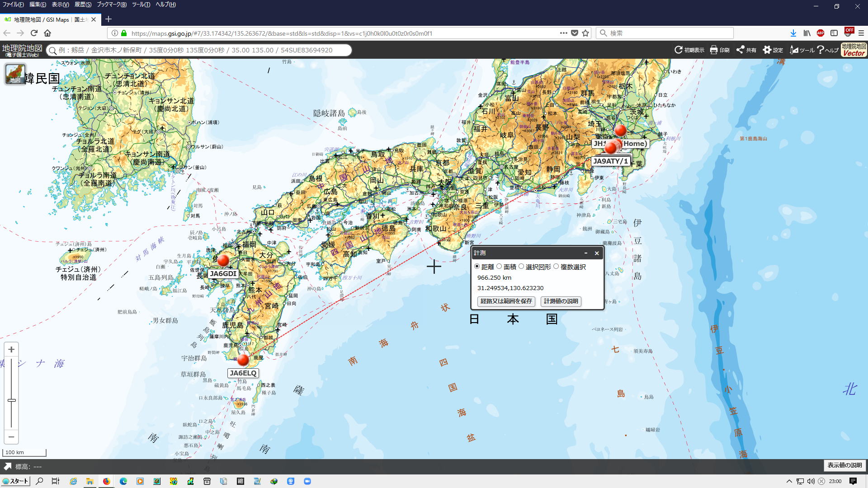Open the Firefox downloads panel

793,33
